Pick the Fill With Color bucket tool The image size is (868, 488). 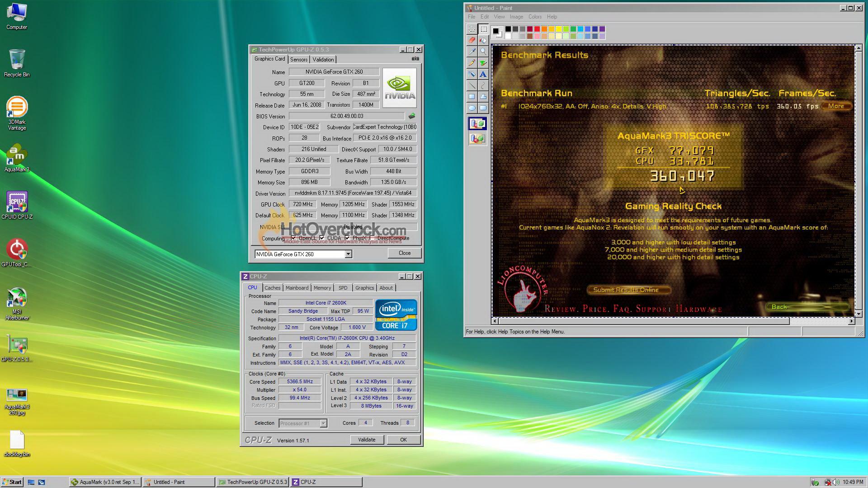coord(483,40)
